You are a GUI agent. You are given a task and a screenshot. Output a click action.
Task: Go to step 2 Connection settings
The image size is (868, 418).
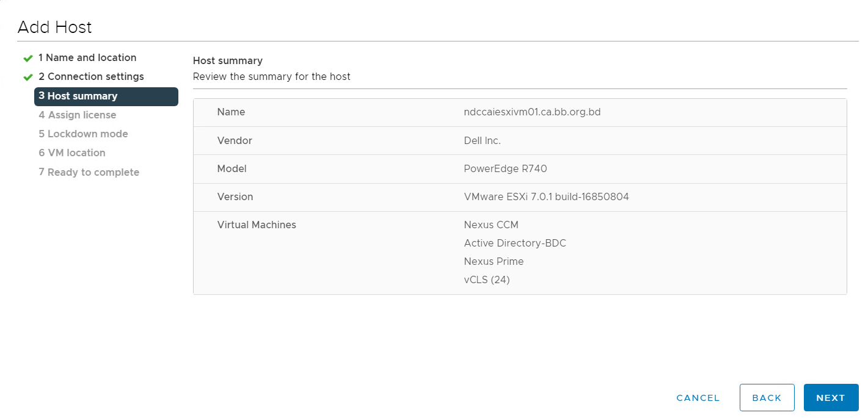pyautogui.click(x=91, y=77)
